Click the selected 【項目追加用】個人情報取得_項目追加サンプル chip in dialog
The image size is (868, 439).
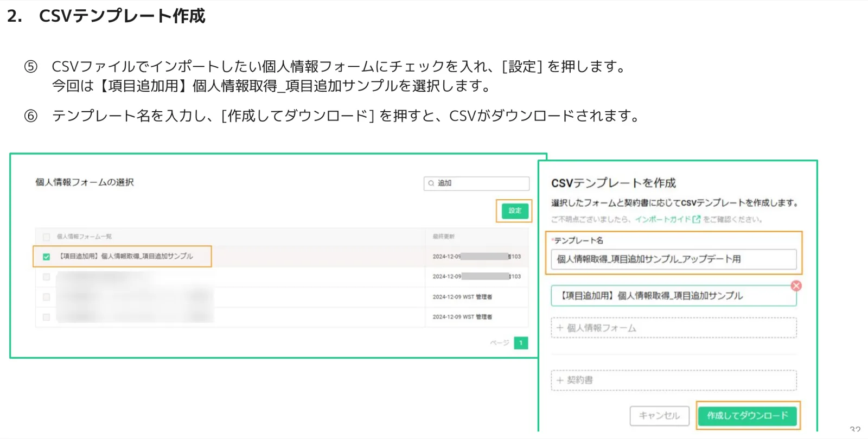(674, 296)
